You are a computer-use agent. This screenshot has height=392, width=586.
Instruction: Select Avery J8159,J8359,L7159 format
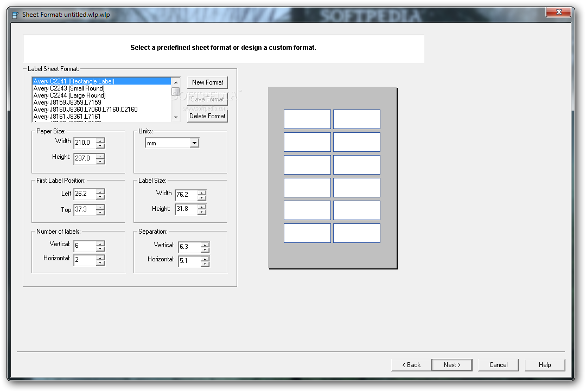(101, 102)
